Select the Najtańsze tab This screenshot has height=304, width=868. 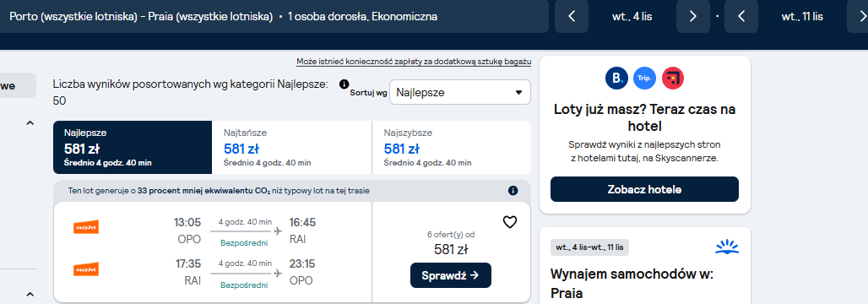[292, 147]
